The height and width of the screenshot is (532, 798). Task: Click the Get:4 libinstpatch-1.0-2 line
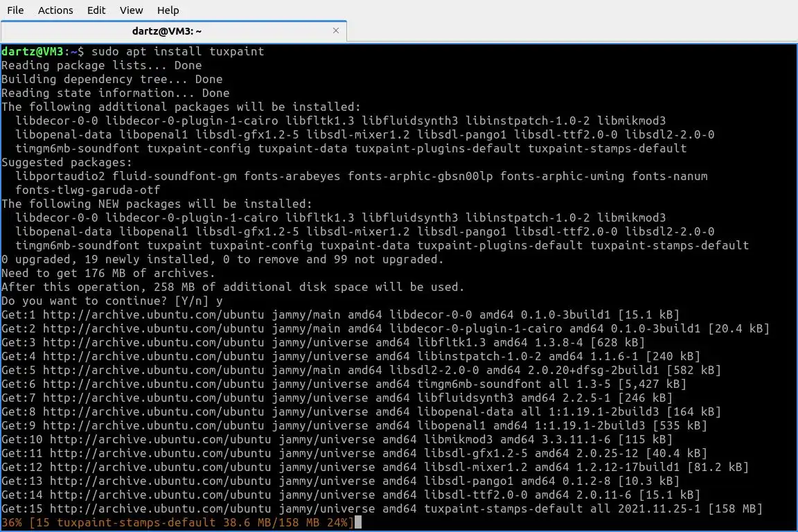351,356
